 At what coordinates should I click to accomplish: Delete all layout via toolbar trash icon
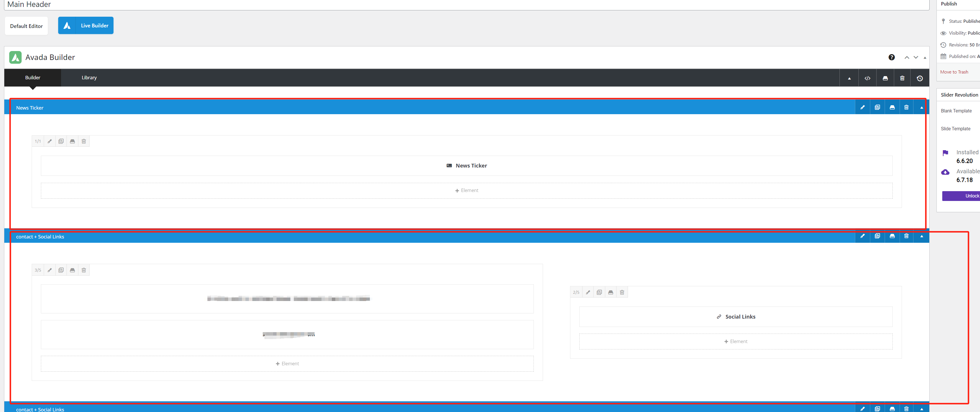click(902, 78)
